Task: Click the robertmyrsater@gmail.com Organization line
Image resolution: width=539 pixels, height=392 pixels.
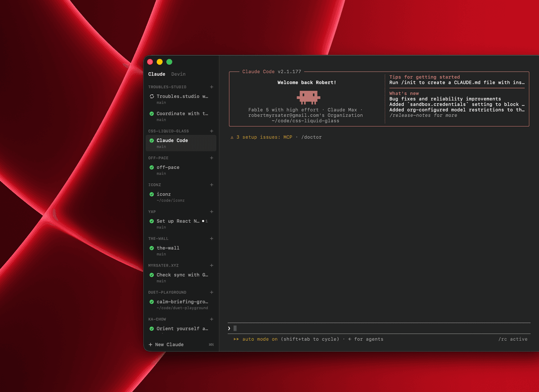Action: point(305,115)
